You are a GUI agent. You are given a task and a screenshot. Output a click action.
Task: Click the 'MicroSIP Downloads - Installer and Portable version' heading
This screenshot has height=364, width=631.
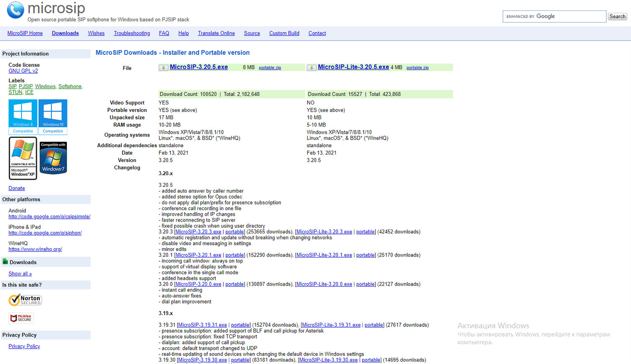pyautogui.click(x=172, y=53)
